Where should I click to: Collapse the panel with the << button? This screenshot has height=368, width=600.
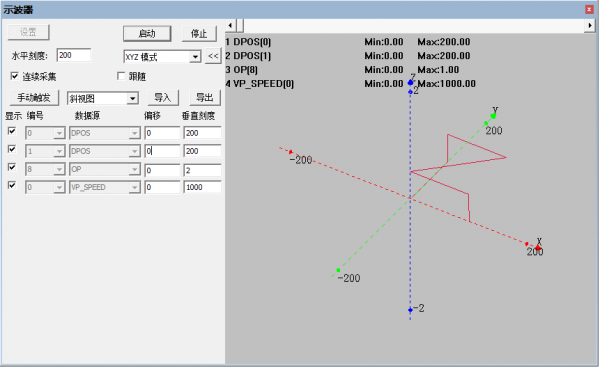point(213,56)
